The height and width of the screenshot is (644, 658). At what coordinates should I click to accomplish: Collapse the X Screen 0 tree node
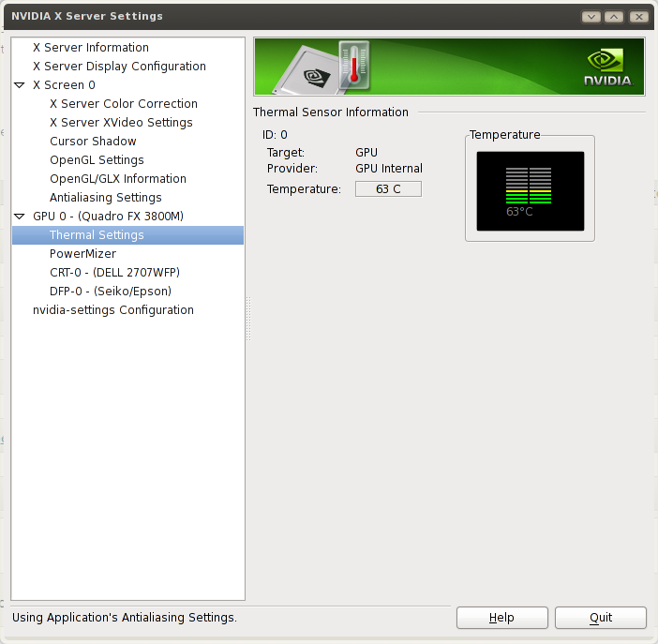coord(20,85)
